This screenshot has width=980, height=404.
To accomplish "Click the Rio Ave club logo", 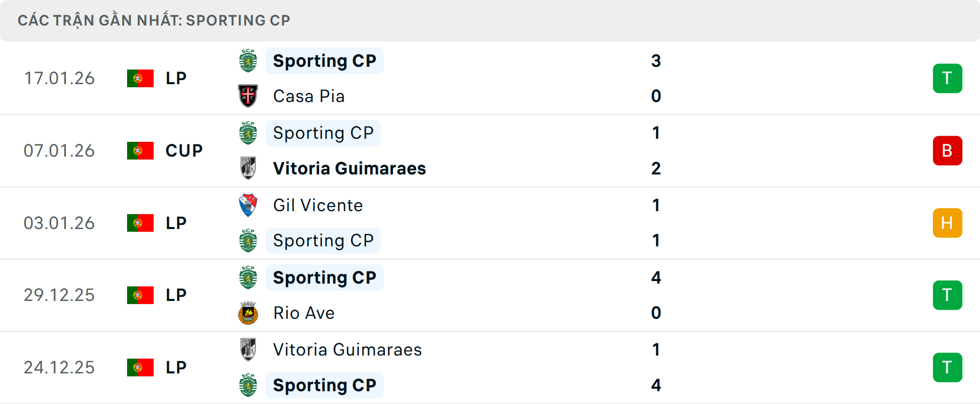I will pos(249,313).
